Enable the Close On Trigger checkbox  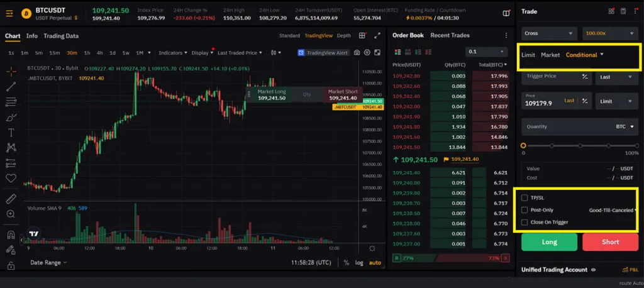pyautogui.click(x=524, y=222)
